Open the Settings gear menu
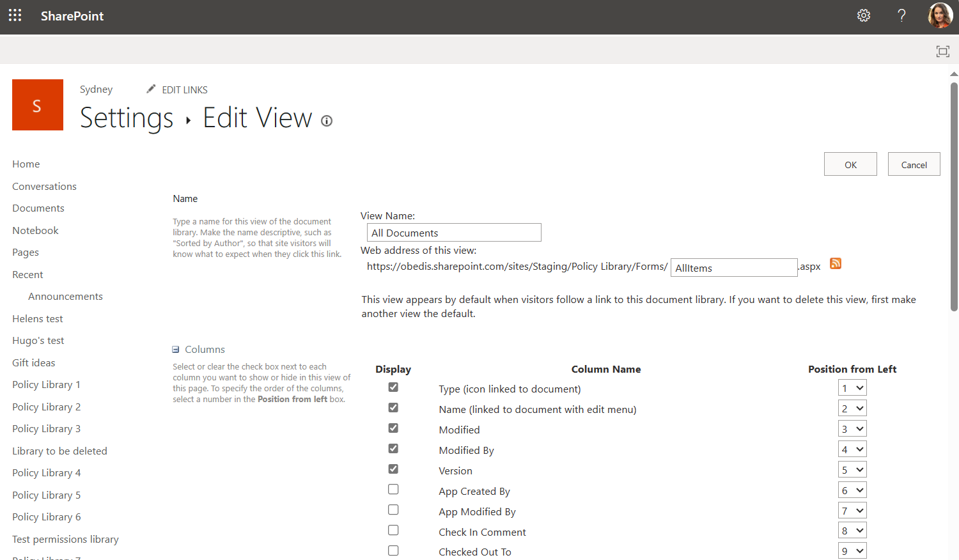 pyautogui.click(x=864, y=15)
